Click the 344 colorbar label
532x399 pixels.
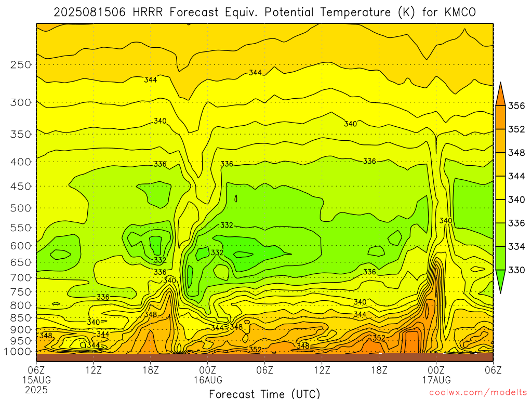(x=516, y=176)
